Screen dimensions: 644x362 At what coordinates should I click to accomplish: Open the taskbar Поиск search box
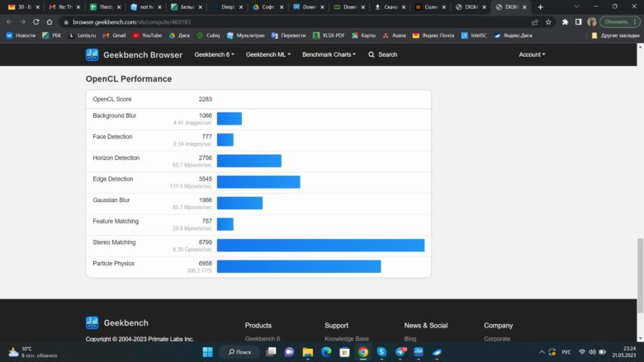click(x=240, y=352)
